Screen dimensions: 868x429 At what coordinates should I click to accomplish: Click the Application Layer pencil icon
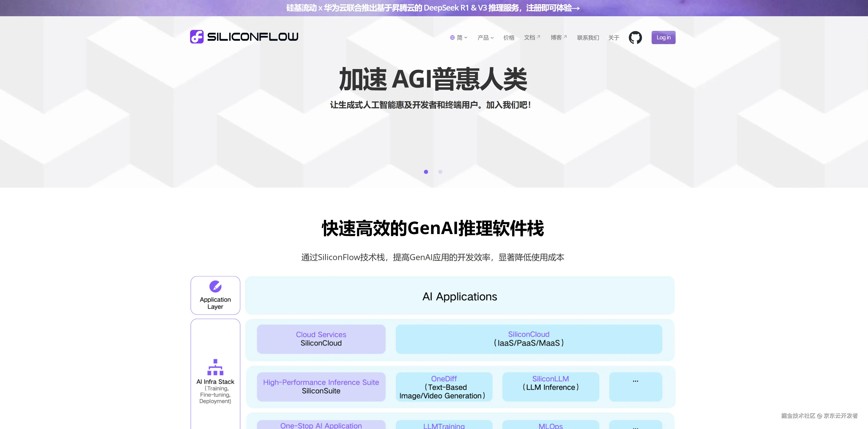[215, 286]
